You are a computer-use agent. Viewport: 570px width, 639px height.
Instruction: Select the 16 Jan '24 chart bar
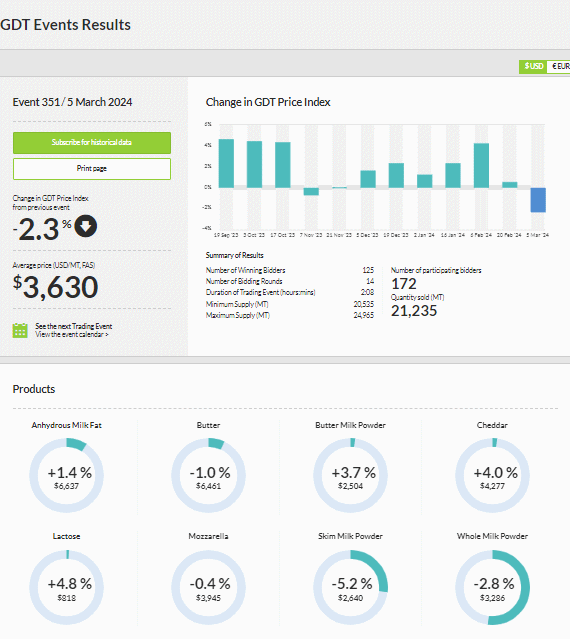(453, 176)
